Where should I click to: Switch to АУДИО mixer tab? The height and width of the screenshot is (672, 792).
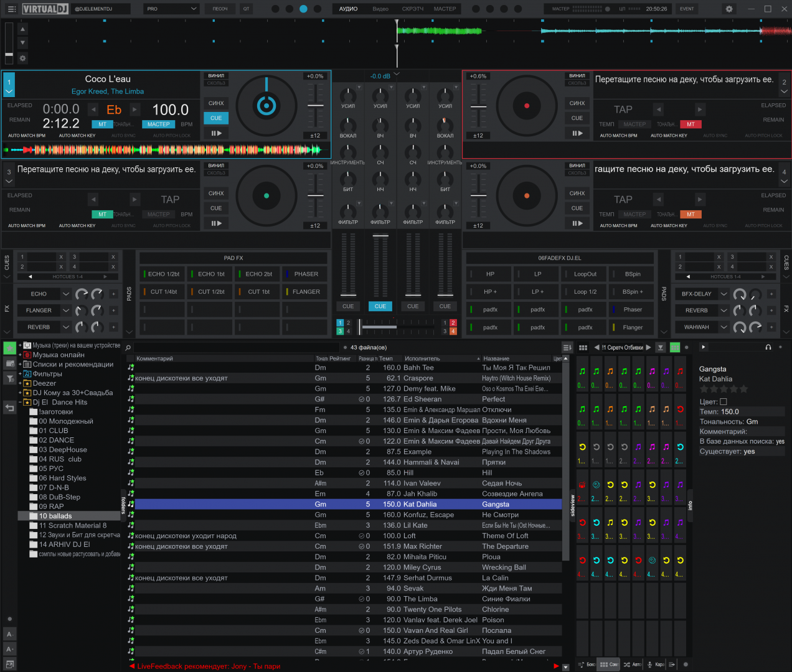(348, 9)
